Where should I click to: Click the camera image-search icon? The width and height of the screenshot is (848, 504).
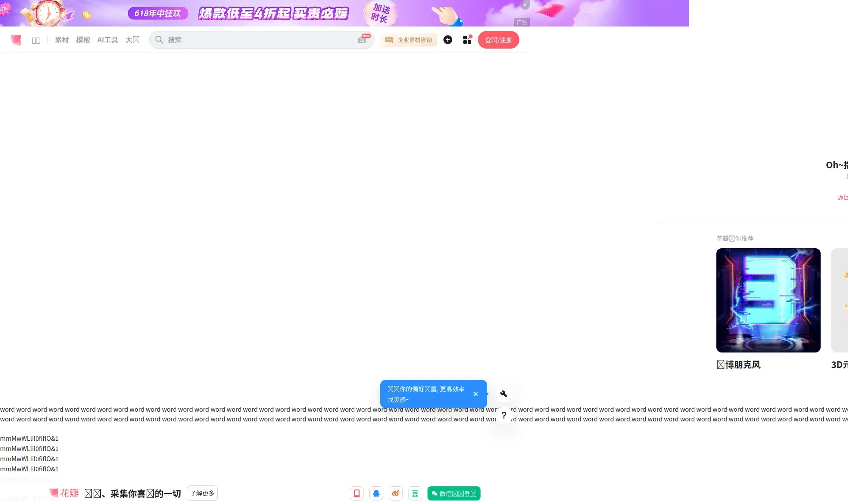[362, 40]
